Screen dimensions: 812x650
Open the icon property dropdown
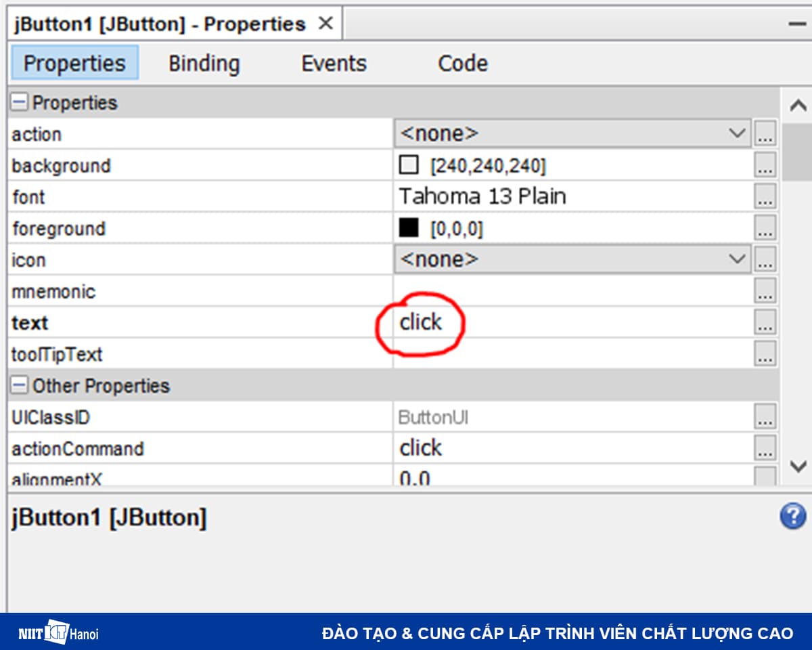coord(736,260)
